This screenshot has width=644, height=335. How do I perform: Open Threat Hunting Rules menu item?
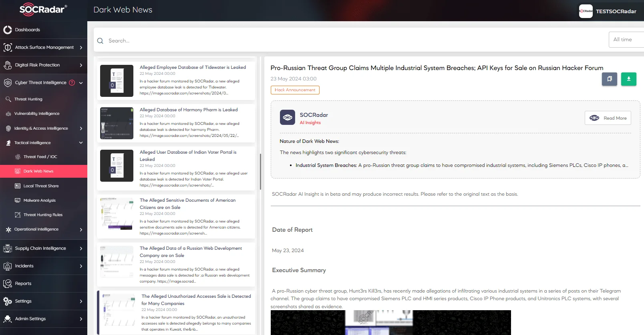point(44,215)
